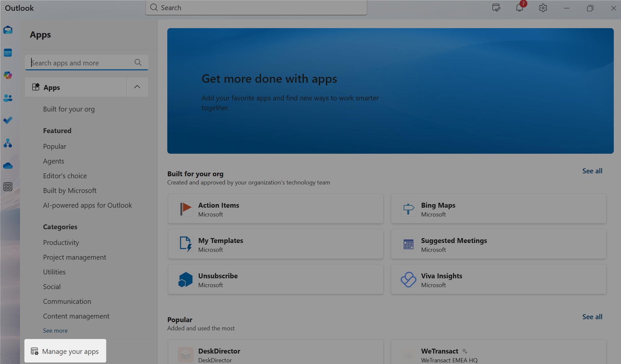Select the Communication category
The image size is (621, 364).
click(x=67, y=302)
